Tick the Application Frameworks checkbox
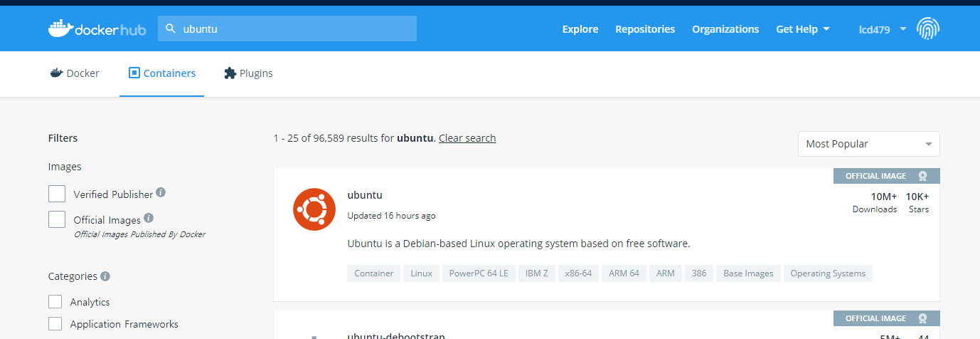Viewport: 980px width, 339px height. [x=55, y=324]
